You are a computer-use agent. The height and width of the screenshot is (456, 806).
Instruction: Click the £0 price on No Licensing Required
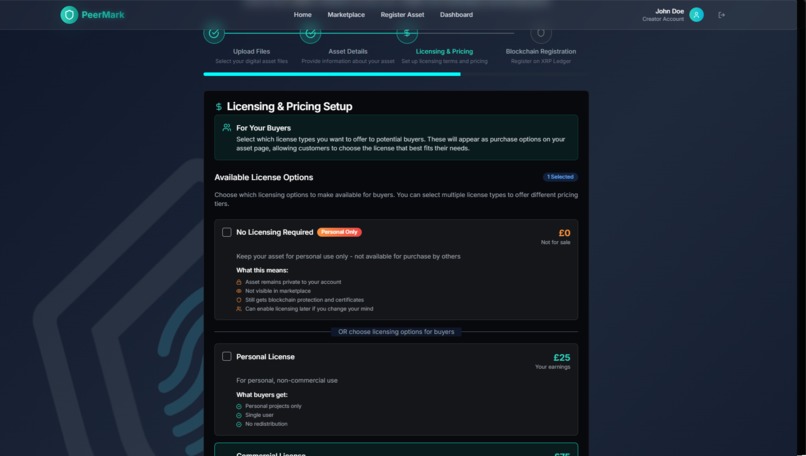(x=564, y=233)
